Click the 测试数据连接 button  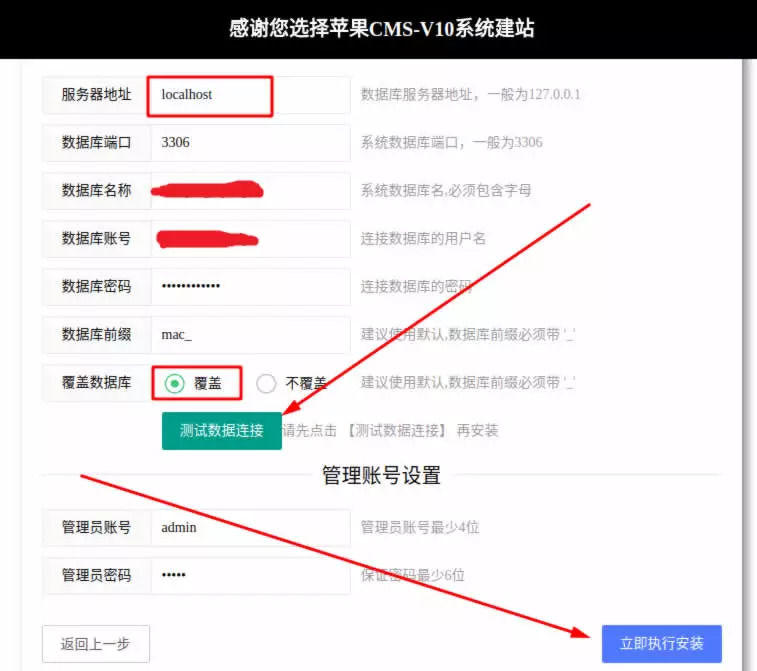coord(222,431)
